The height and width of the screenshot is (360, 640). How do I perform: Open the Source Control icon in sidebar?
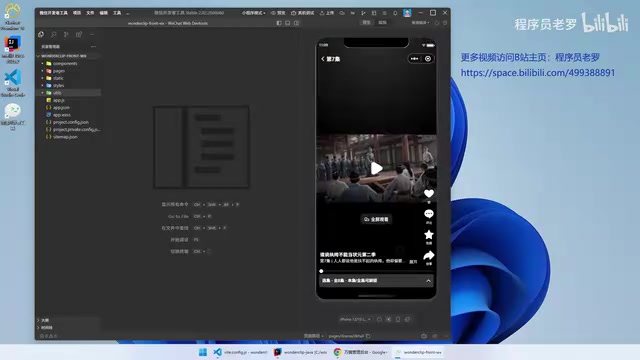pyautogui.click(x=66, y=35)
